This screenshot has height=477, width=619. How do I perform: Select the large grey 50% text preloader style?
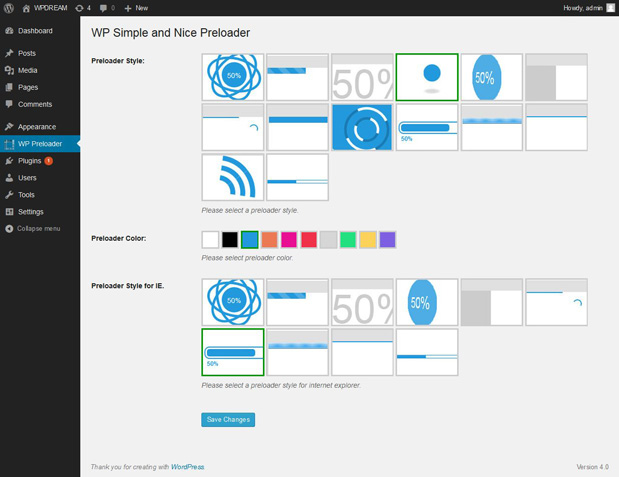pos(362,77)
